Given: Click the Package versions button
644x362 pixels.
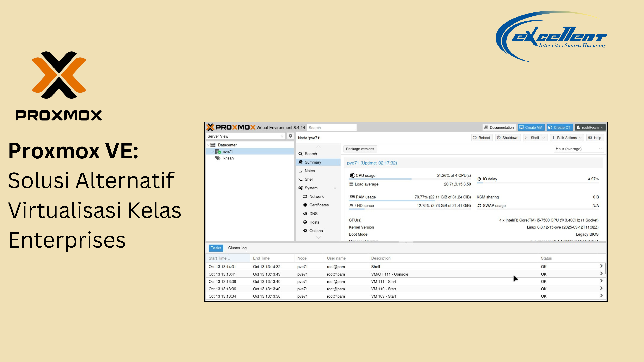Looking at the screenshot, I should point(360,149).
